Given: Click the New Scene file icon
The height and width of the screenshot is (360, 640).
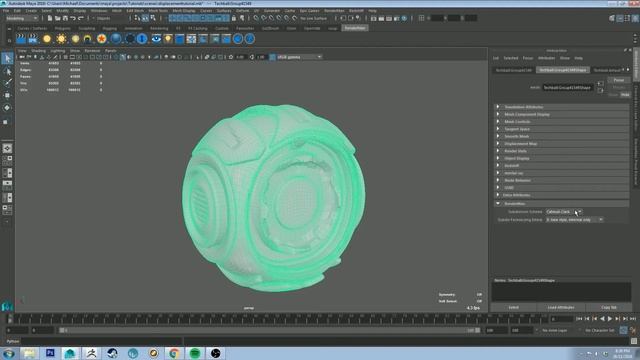Looking at the screenshot, I should point(50,18).
